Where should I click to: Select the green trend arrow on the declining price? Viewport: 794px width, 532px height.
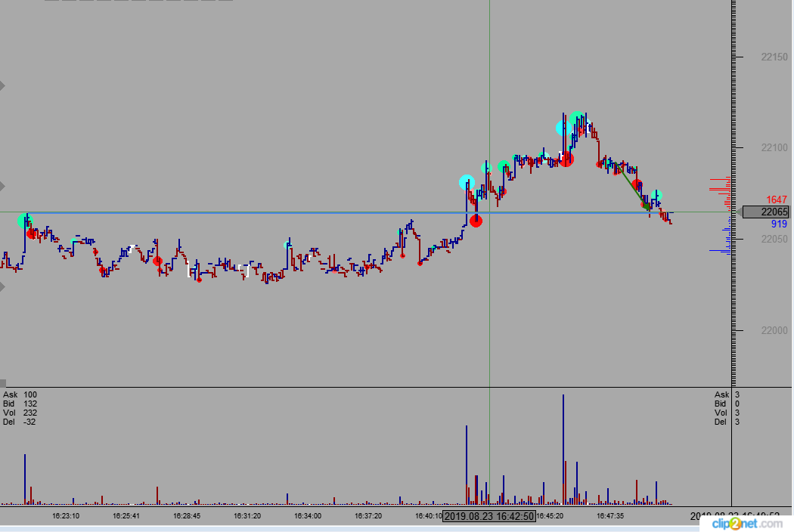(x=632, y=187)
